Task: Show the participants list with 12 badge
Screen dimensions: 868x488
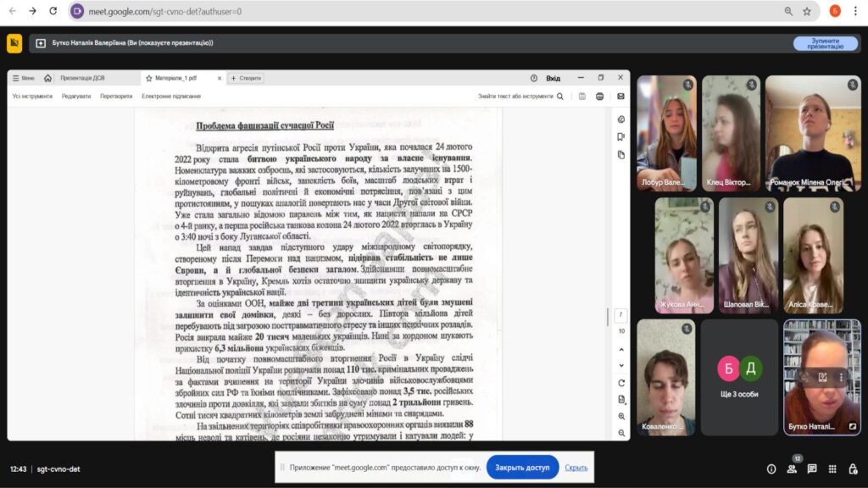Action: 792,469
